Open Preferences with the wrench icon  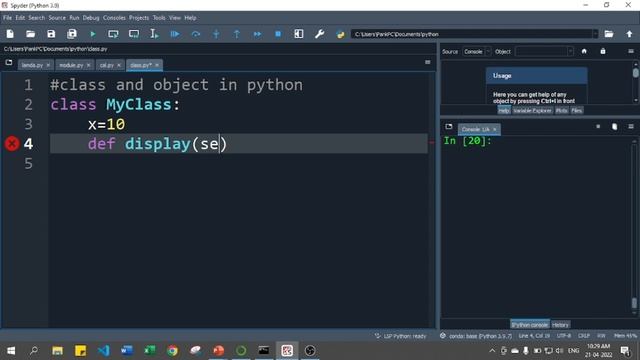click(x=320, y=34)
